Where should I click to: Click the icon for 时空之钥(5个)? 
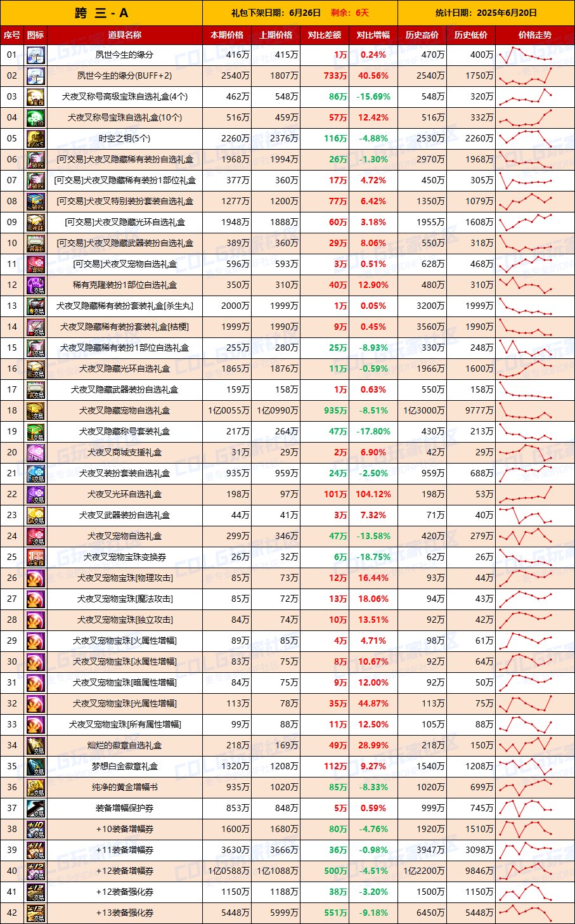click(36, 139)
